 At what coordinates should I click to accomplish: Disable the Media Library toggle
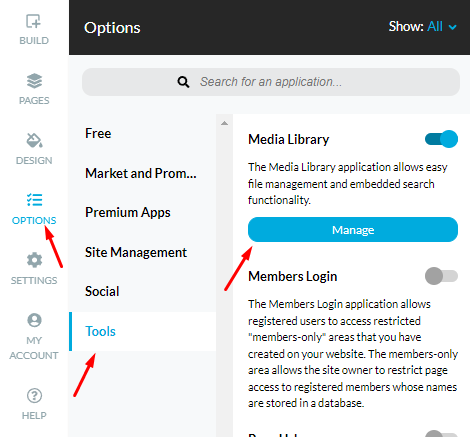coord(441,139)
